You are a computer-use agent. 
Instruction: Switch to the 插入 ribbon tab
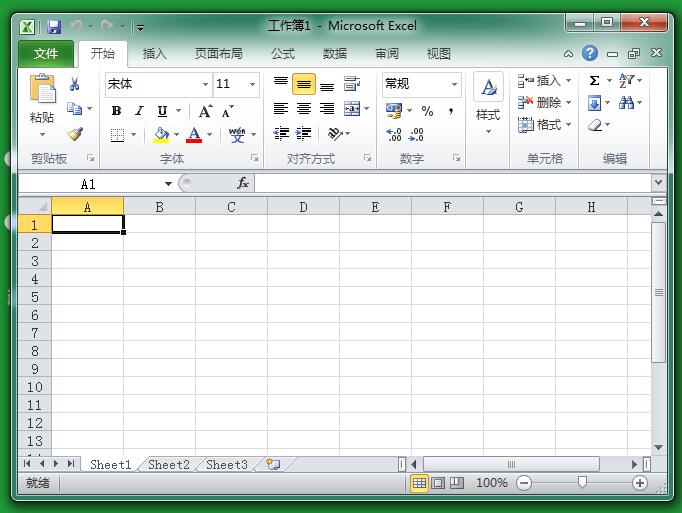(155, 54)
